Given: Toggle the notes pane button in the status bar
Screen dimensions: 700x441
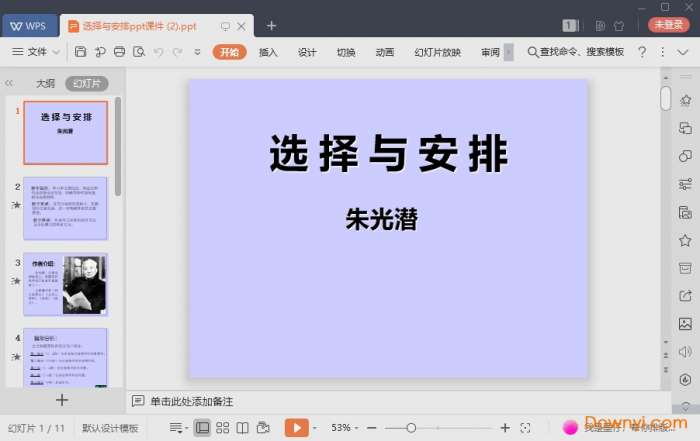Looking at the screenshot, I should pos(178,428).
